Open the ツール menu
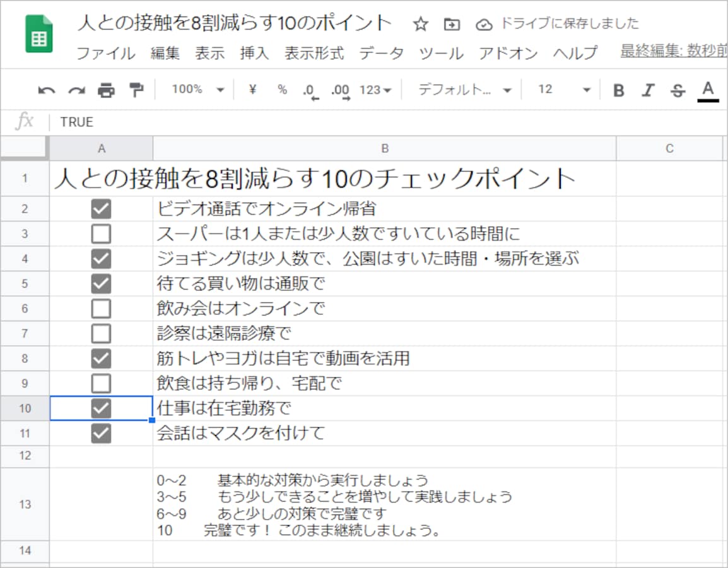Screen dimensions: 728x568 point(441,53)
